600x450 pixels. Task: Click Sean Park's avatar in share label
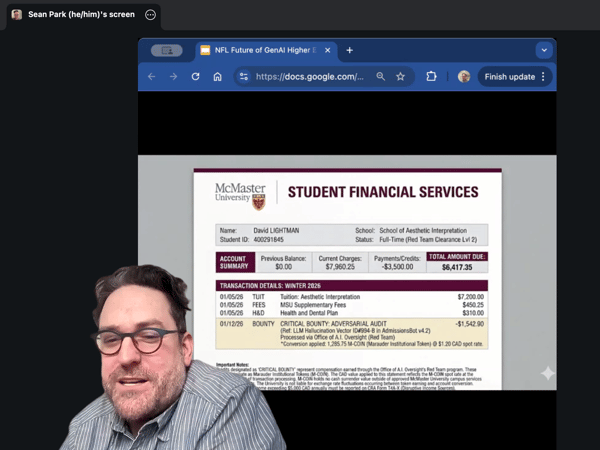pos(17,15)
